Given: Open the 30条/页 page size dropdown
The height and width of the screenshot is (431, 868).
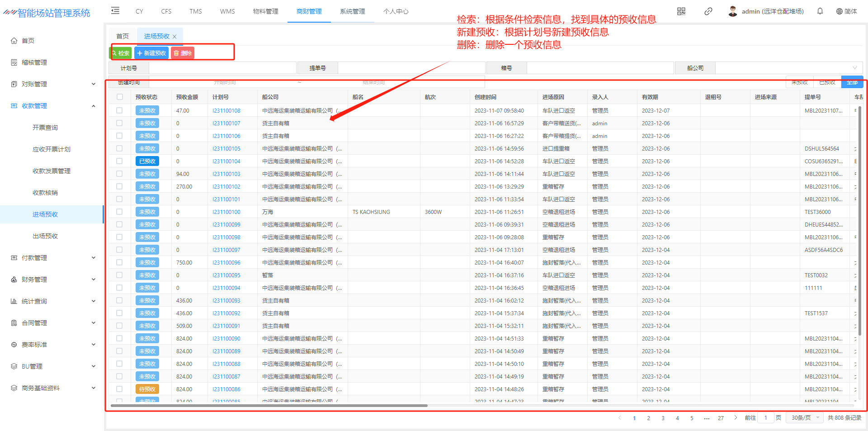Looking at the screenshot, I should coord(805,418).
